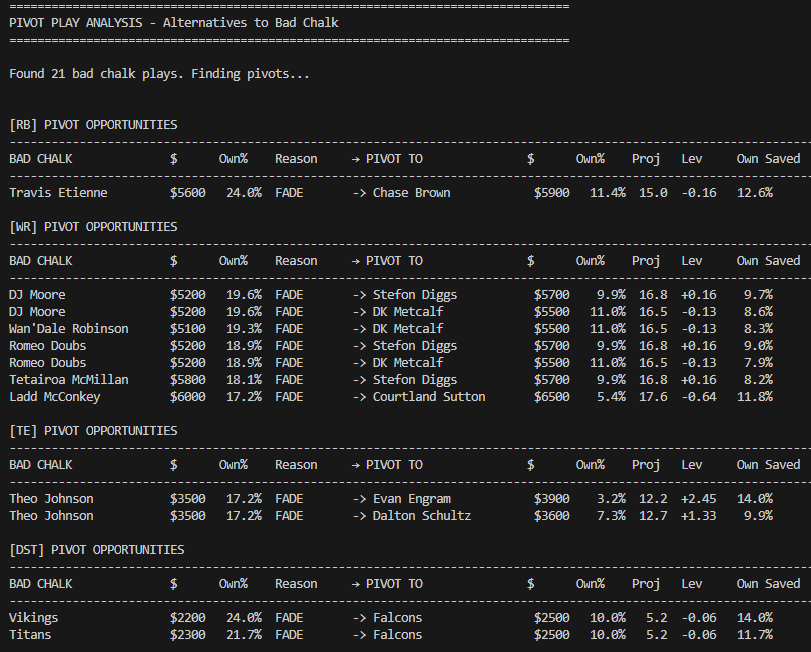Click the '$6500' Courtland Sutton salary
811x652 pixels.
pos(551,397)
